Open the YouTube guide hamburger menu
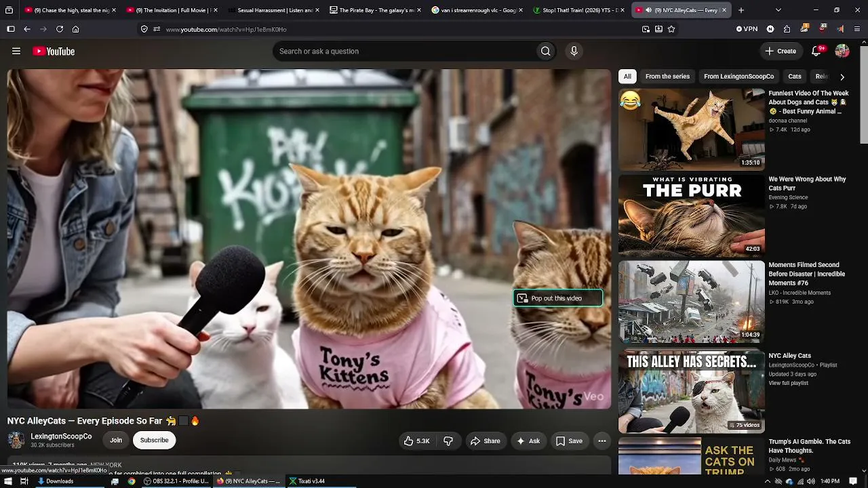 click(x=16, y=52)
